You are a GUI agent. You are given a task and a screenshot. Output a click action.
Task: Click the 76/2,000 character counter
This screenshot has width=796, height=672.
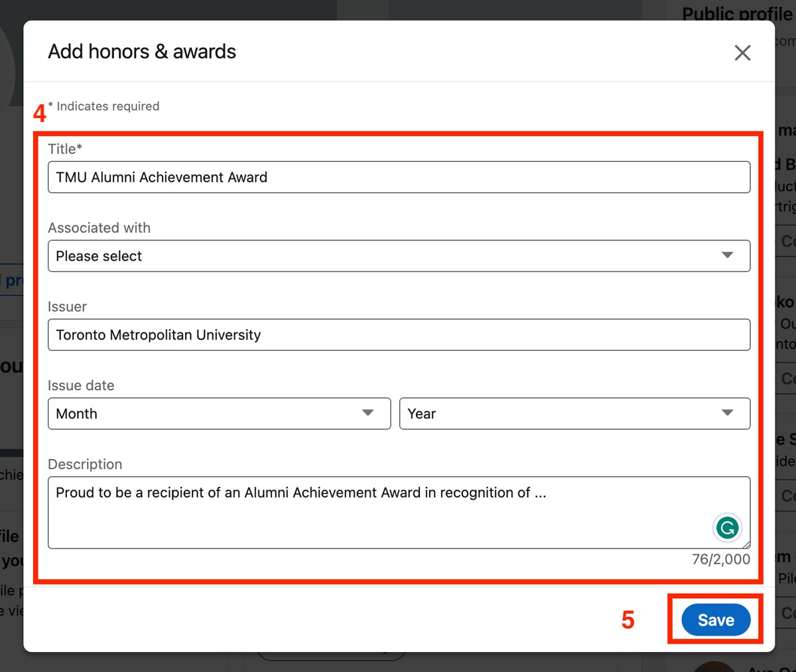point(720,559)
